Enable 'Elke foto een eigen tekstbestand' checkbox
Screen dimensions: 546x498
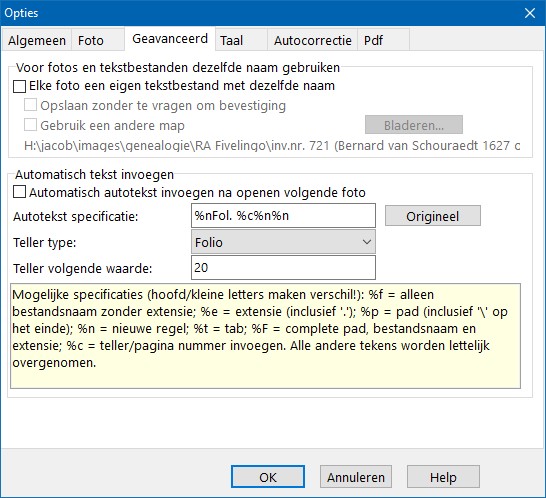(x=19, y=86)
